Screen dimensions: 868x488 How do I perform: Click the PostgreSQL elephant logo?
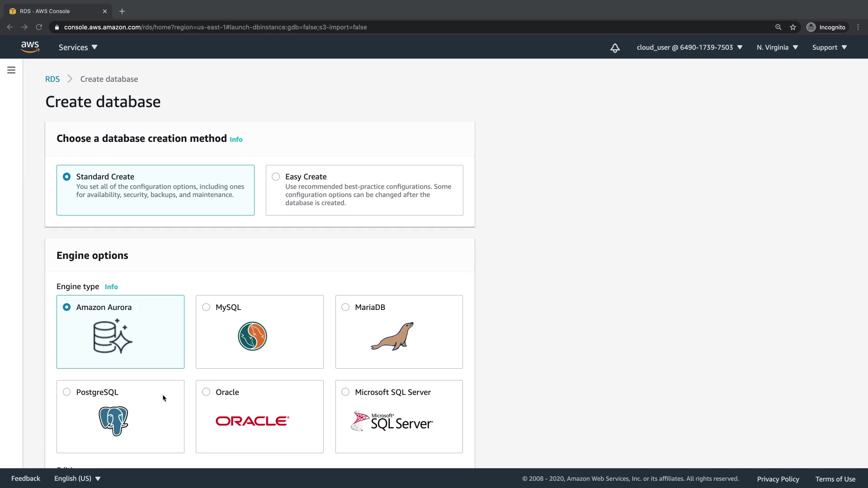pos(113,421)
